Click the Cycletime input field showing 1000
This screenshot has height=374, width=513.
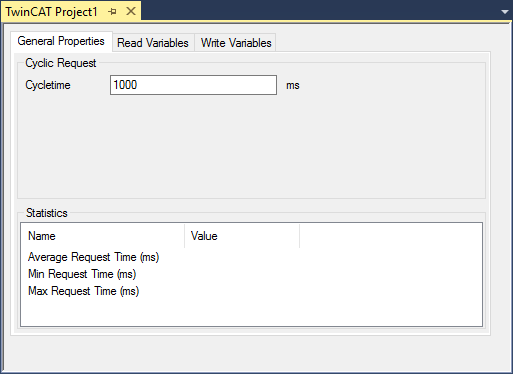(x=193, y=85)
